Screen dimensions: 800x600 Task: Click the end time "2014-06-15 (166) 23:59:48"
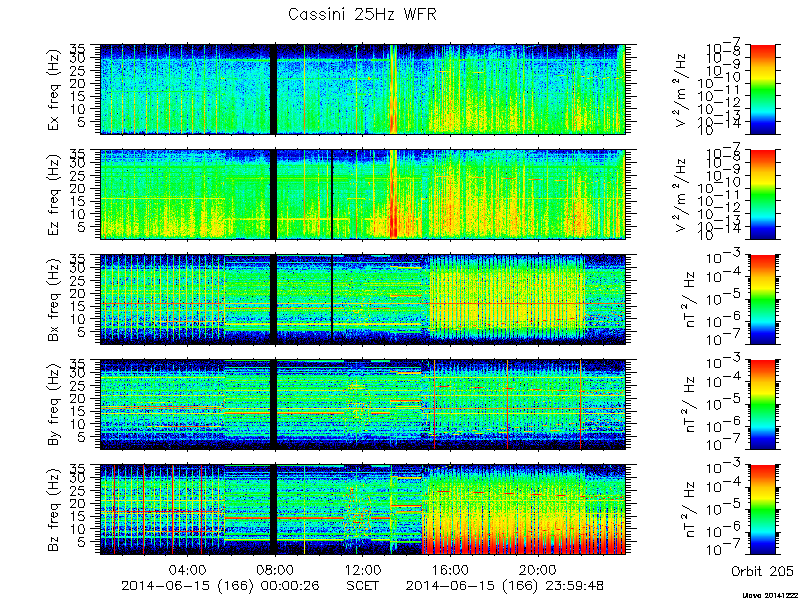505,586
